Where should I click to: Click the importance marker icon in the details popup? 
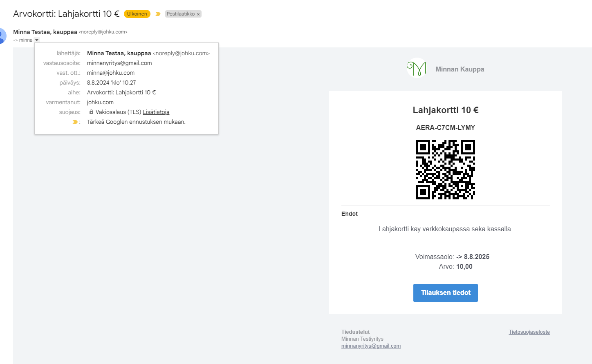point(75,122)
